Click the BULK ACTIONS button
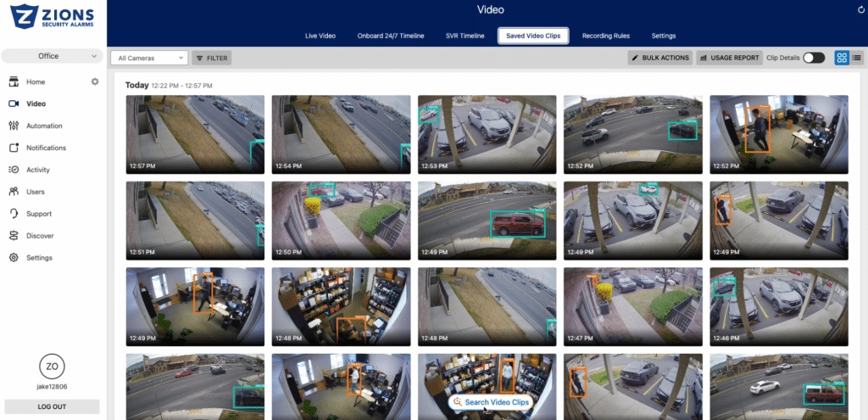 coord(659,58)
